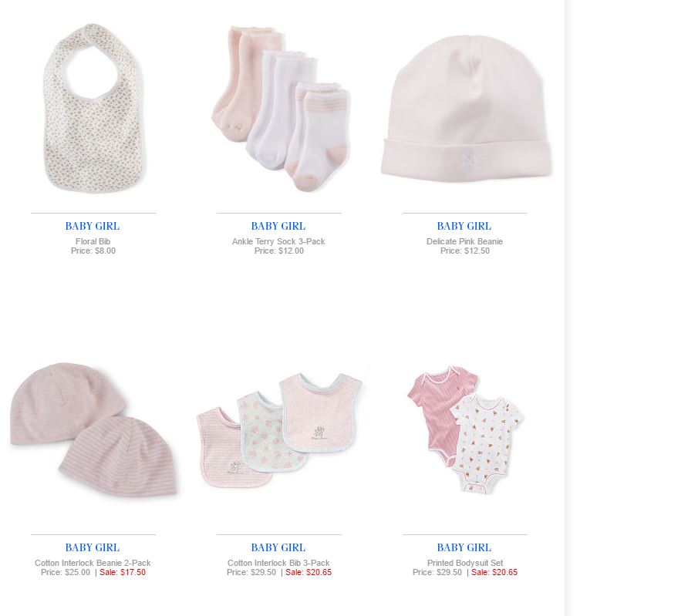This screenshot has height=616, width=688.
Task: Click the Floral Bib product name
Action: click(x=93, y=241)
